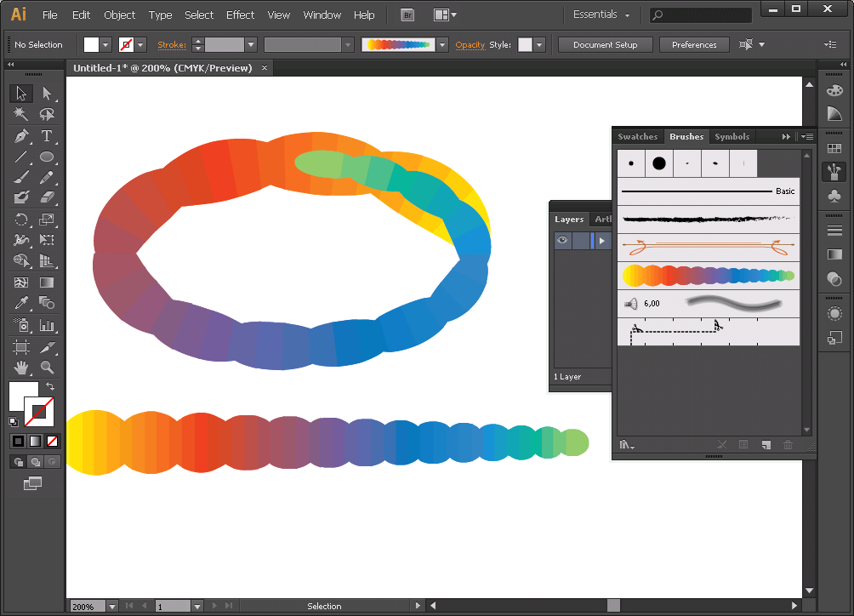Open the Stroke panel link
This screenshot has width=854, height=616.
[172, 44]
